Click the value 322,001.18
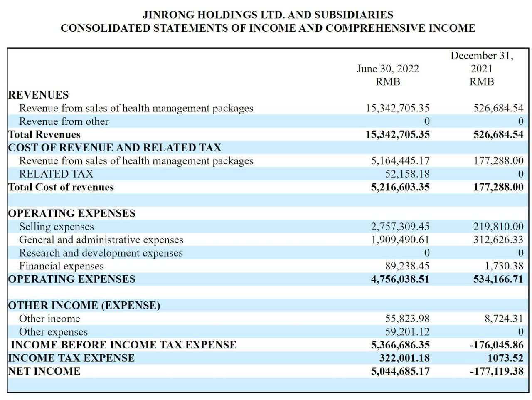Viewport: 532px width, 400px height. click(404, 358)
